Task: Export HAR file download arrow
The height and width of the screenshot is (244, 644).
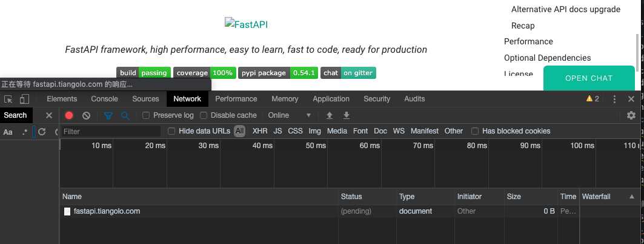Action: pos(347,115)
